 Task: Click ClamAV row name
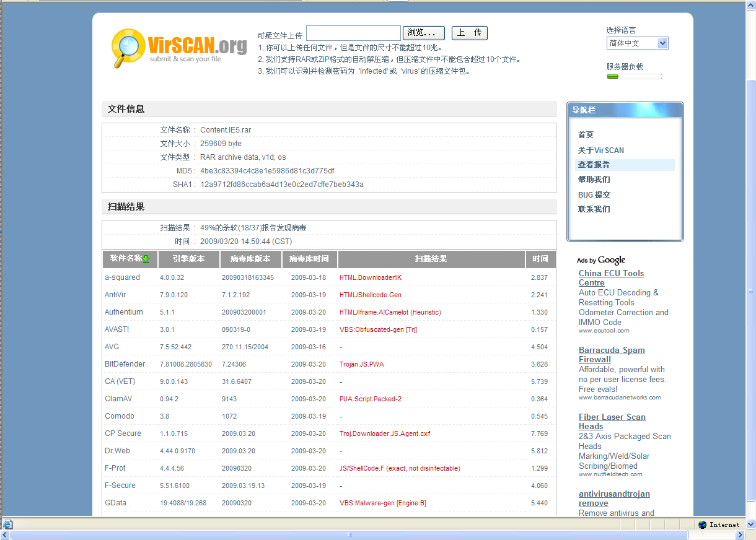pos(118,399)
